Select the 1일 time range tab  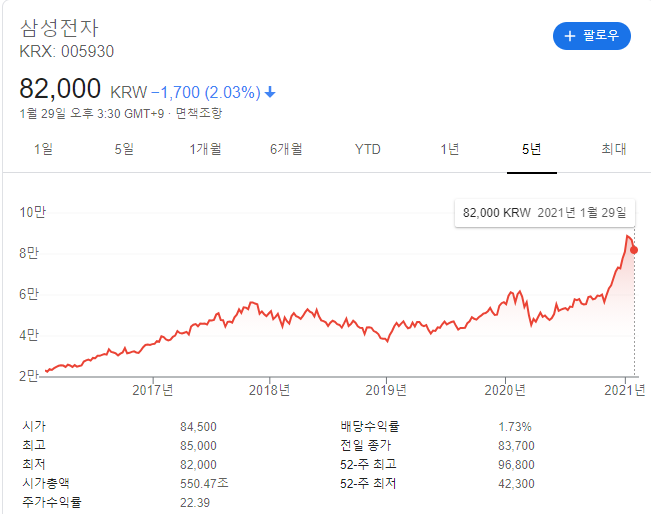pyautogui.click(x=43, y=149)
